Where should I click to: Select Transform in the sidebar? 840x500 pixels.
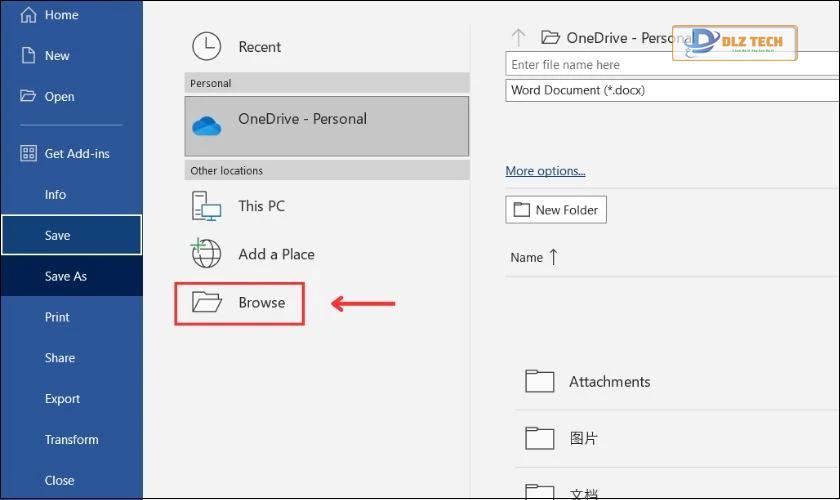pyautogui.click(x=72, y=439)
